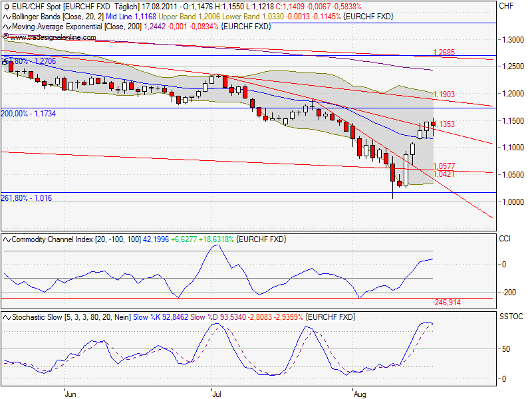Click the 1,0000 price axis tick
This screenshot has width=532, height=399.
tap(513, 202)
